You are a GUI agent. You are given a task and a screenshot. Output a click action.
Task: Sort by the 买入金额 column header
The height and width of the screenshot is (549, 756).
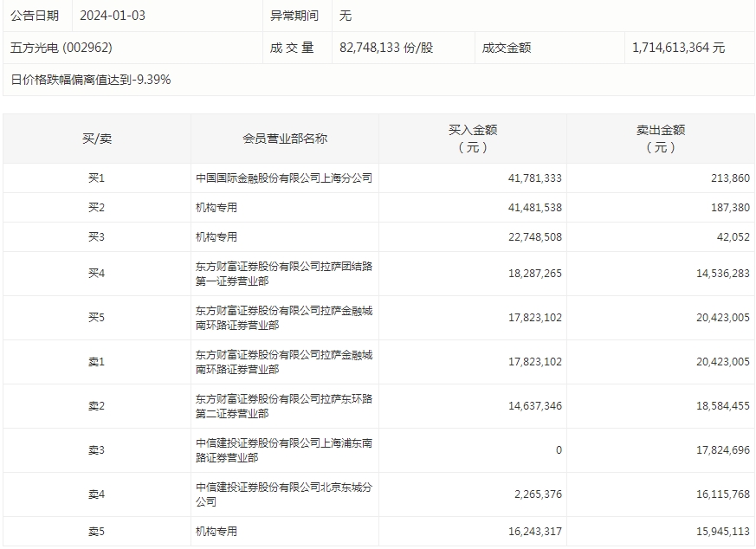coord(472,139)
